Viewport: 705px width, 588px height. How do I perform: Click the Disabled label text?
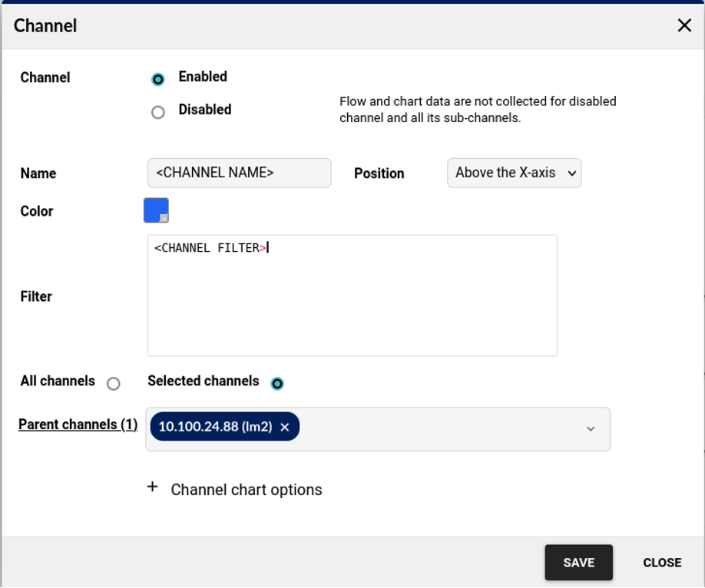pos(204,110)
